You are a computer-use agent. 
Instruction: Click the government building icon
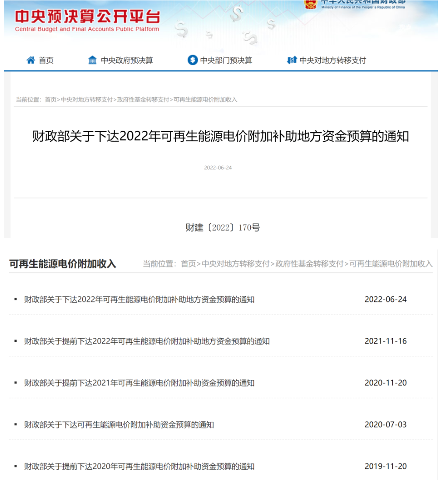92,60
